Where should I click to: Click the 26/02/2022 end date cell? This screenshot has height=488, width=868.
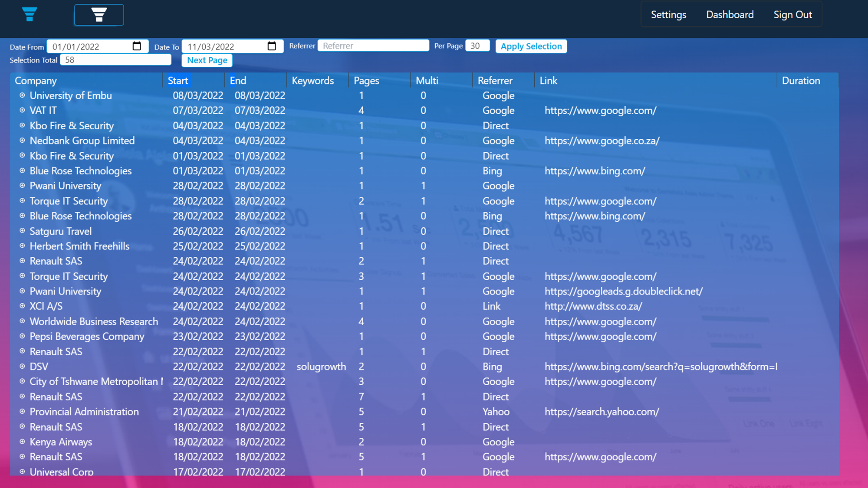260,231
